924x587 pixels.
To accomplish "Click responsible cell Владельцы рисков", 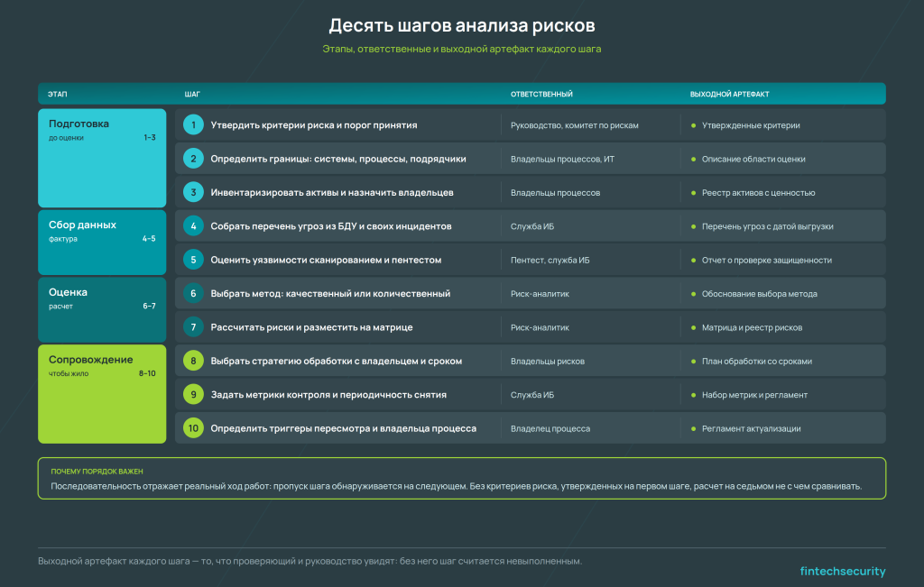I will point(548,362).
